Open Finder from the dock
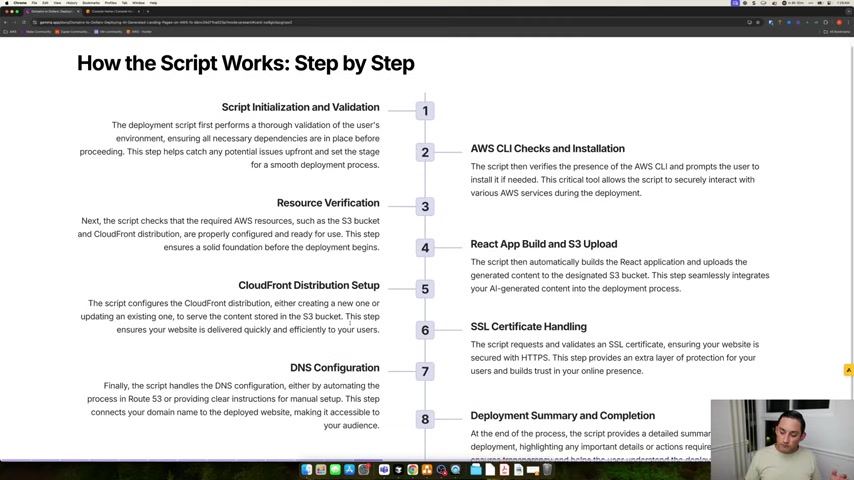The width and height of the screenshot is (854, 480). tap(307, 470)
